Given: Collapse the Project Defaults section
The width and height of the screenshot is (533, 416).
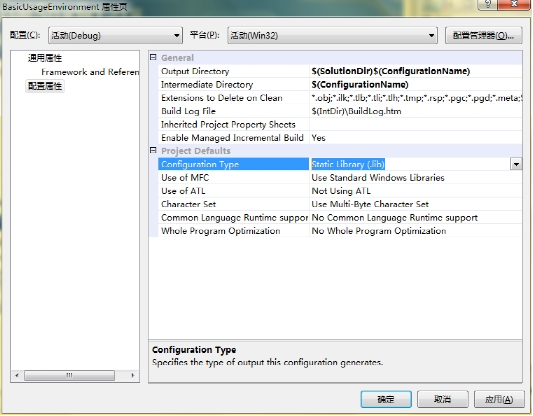Looking at the screenshot, I should [153, 150].
